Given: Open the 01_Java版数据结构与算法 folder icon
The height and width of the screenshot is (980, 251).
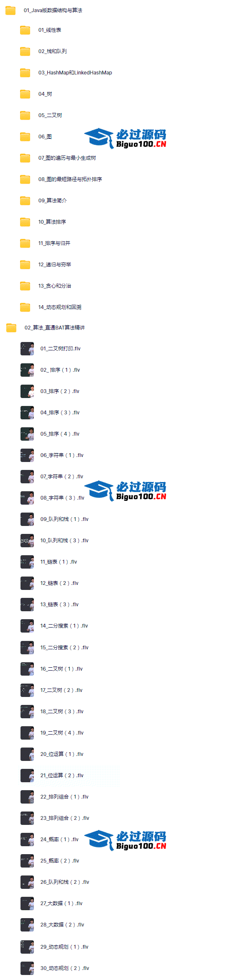Looking at the screenshot, I should (10, 10).
